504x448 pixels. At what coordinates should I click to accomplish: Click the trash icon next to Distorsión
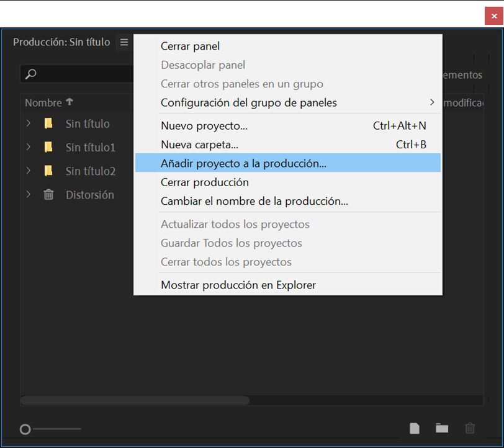(x=48, y=194)
